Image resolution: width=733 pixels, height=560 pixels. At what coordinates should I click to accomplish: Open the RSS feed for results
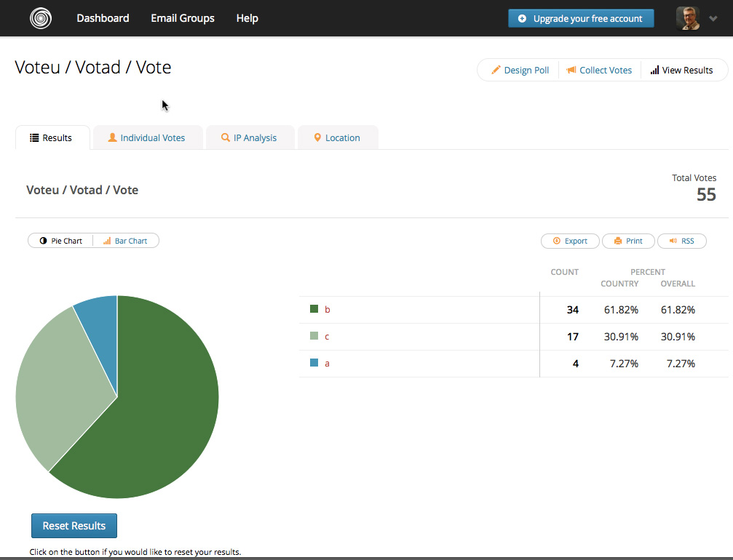(x=681, y=241)
